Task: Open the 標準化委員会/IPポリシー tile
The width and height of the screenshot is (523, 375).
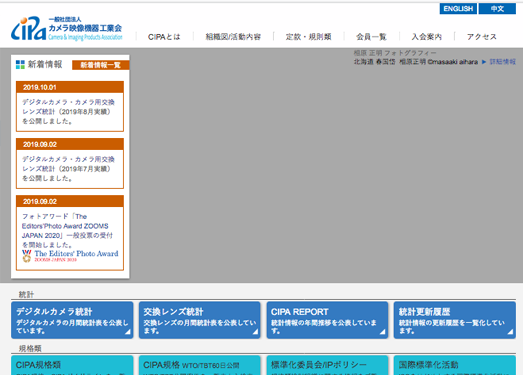Action: point(327,365)
